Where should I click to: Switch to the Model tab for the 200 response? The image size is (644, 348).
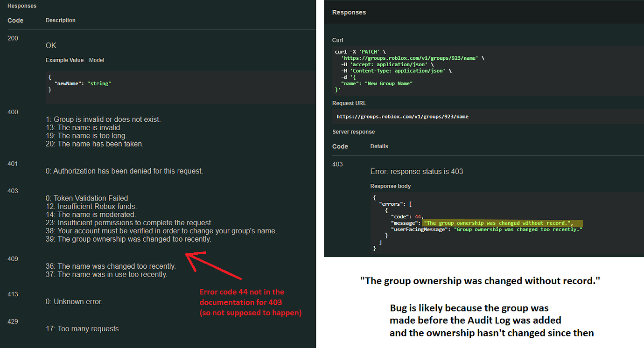click(x=97, y=60)
